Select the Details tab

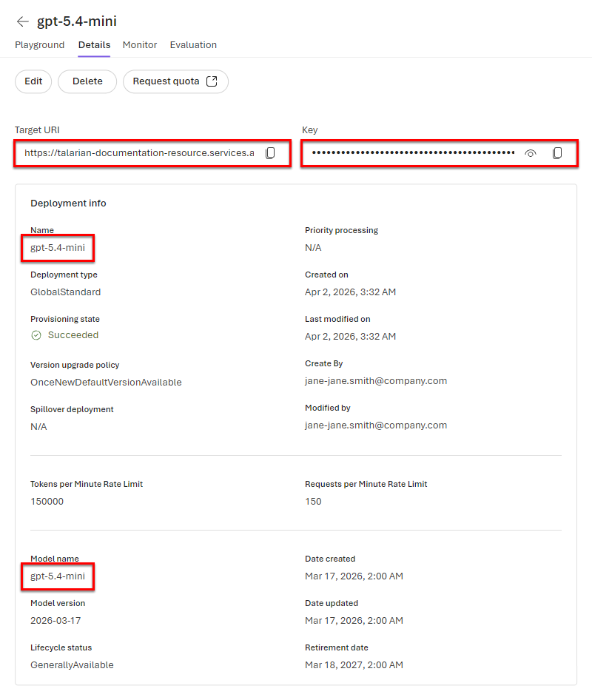tap(94, 45)
